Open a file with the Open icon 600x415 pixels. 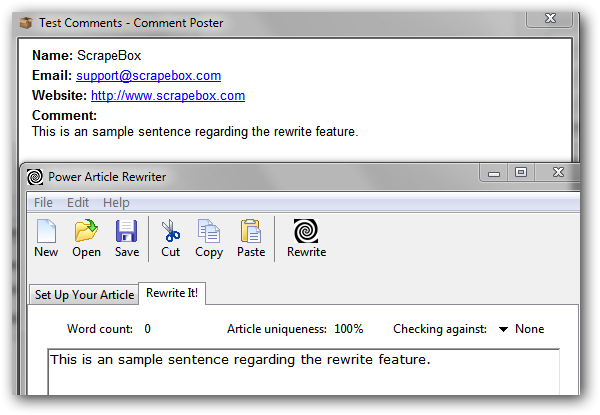coord(86,238)
